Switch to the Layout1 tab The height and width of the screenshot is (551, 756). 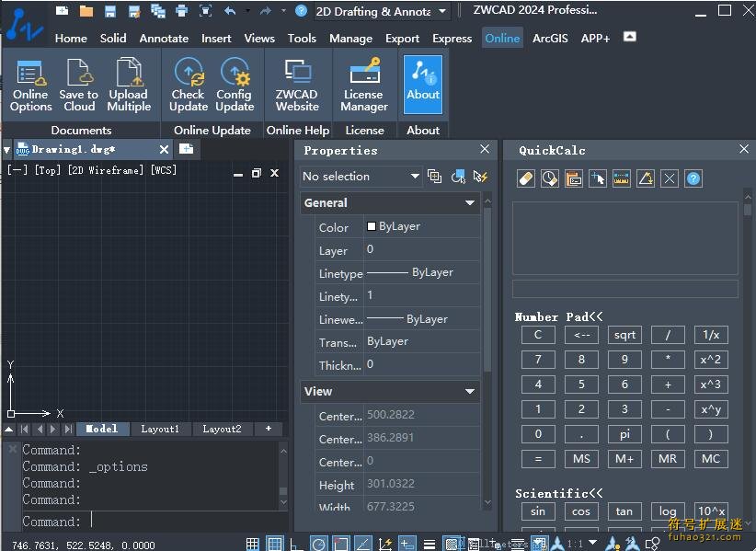pyautogui.click(x=160, y=429)
